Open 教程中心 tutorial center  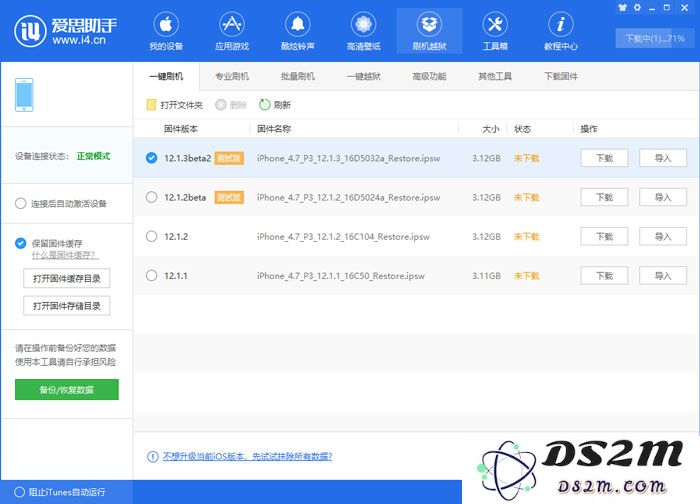click(x=561, y=31)
